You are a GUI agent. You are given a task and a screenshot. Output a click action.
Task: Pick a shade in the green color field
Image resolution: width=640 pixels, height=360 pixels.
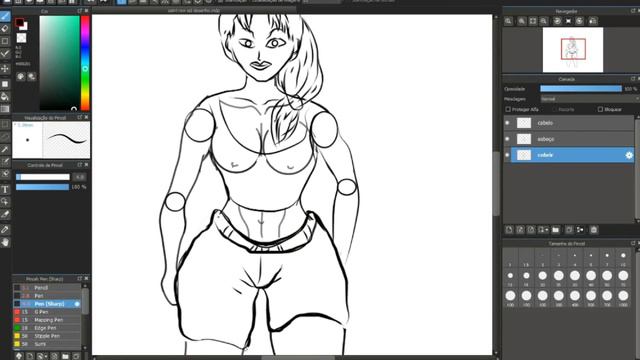(x=59, y=63)
